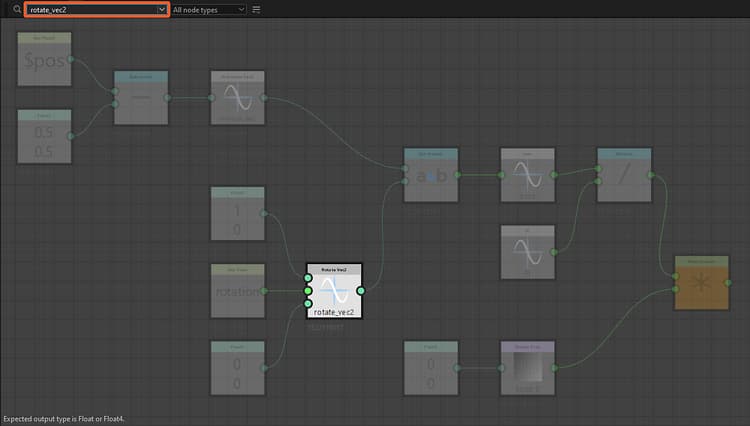The height and width of the screenshot is (426, 750).
Task: Select the orange multiplication output node
Action: click(702, 283)
